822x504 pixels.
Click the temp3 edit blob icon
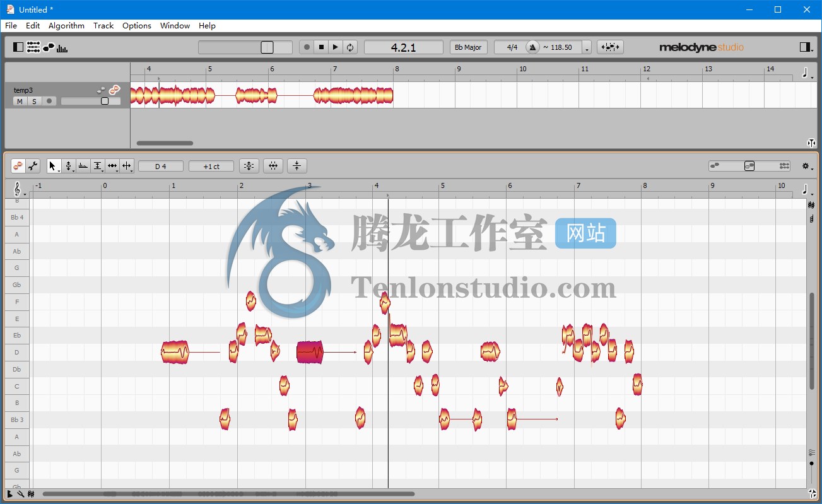[114, 90]
